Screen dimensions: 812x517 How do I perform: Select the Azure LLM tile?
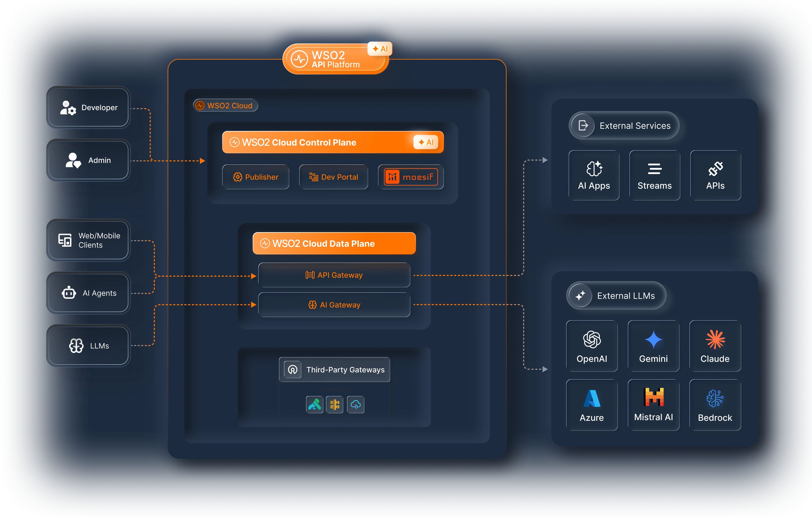592,405
